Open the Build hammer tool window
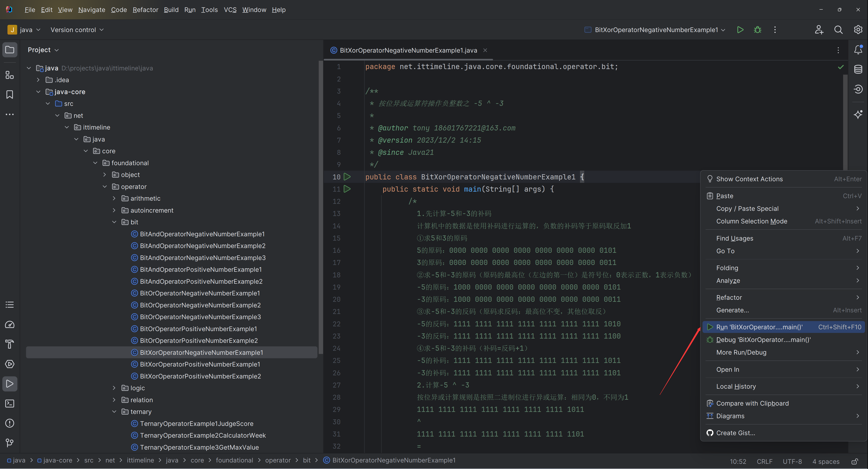 point(10,344)
